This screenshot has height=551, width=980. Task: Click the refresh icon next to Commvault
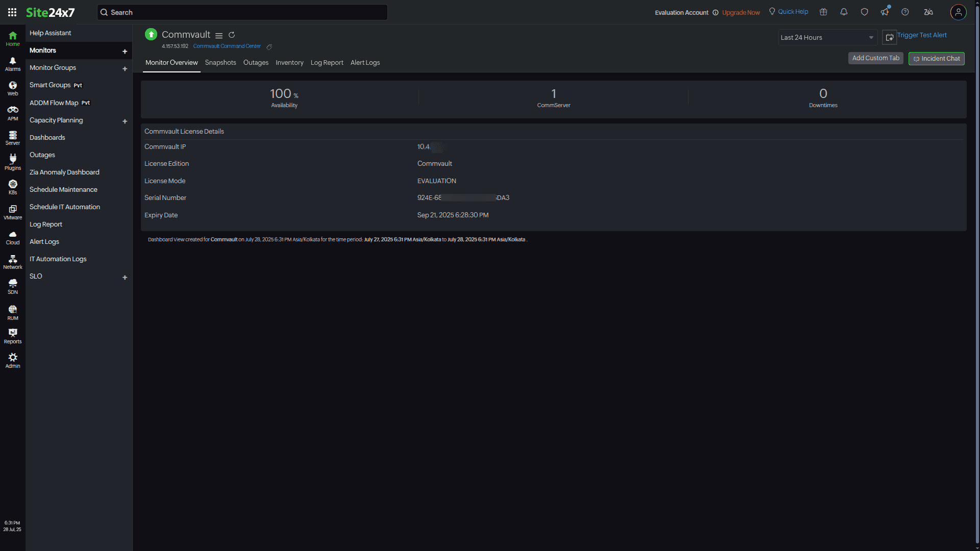pos(232,35)
